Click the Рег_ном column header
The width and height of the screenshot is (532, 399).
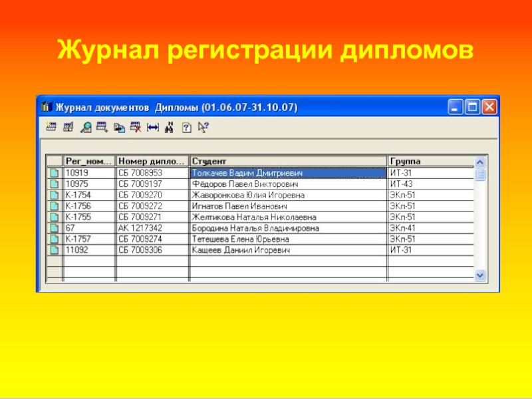point(89,161)
